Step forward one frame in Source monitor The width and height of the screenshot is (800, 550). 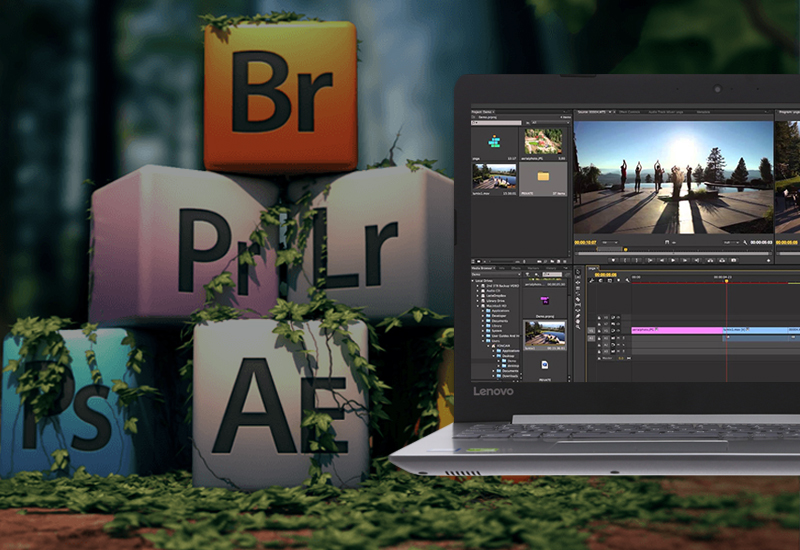click(685, 260)
